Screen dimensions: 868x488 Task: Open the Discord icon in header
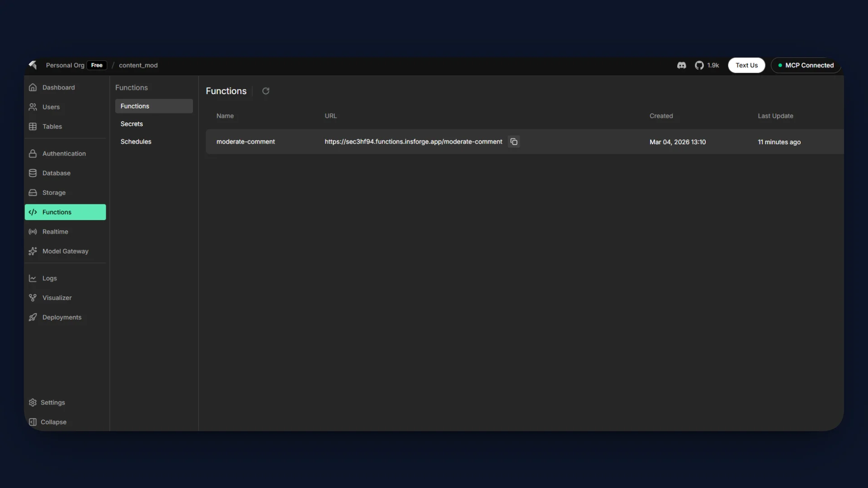pyautogui.click(x=681, y=65)
